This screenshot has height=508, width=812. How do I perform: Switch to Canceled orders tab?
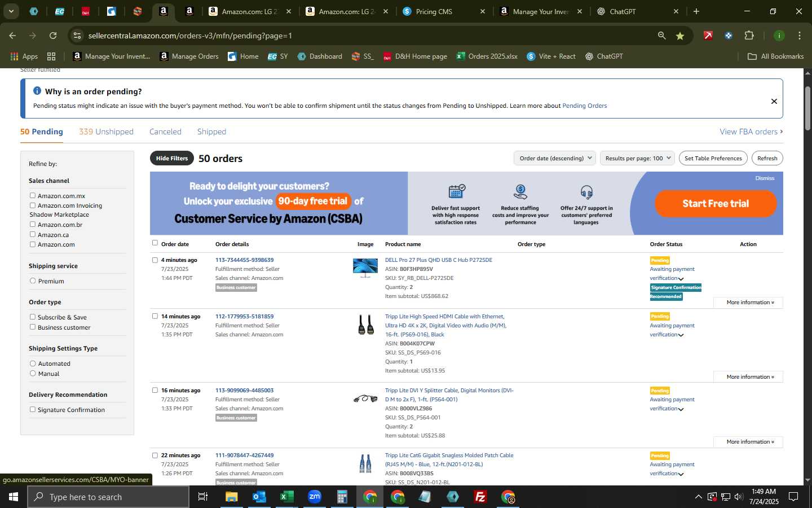[165, 132]
